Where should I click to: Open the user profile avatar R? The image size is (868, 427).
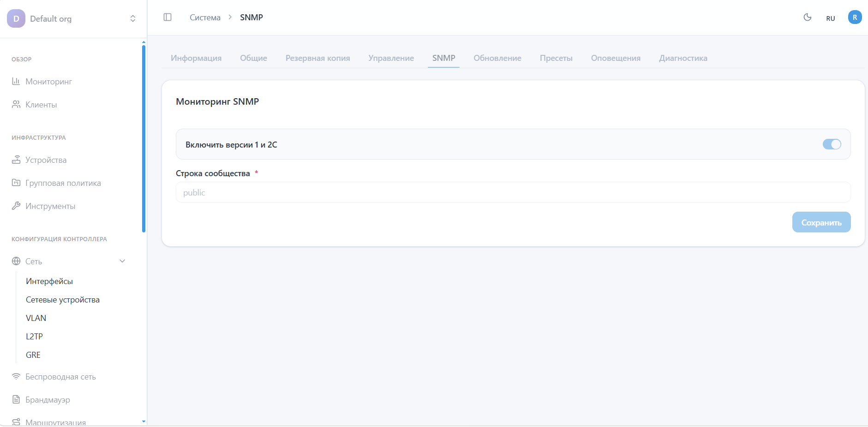pos(855,18)
